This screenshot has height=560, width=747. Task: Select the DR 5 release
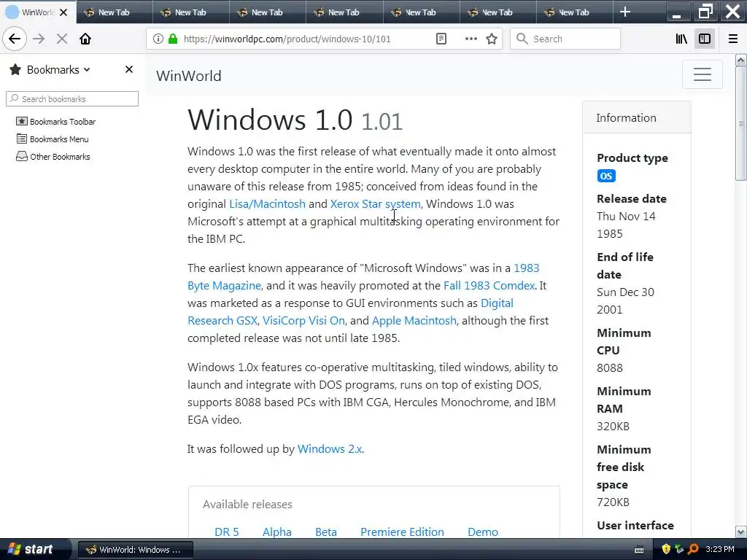(227, 532)
